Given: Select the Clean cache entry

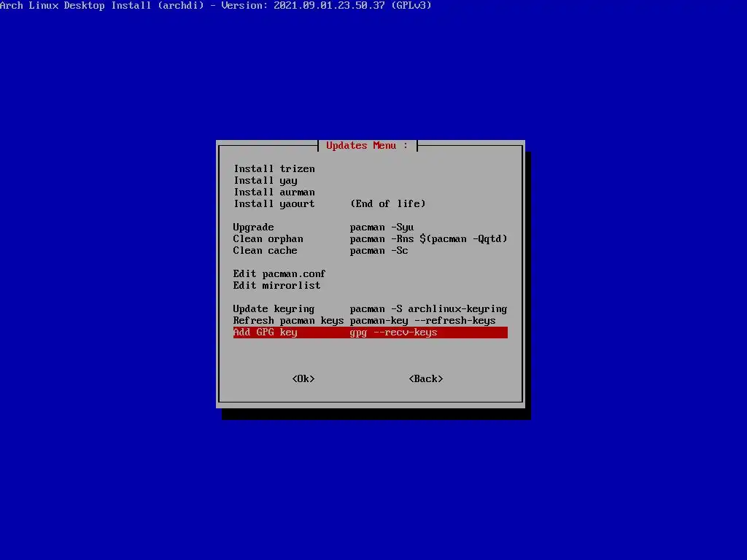Looking at the screenshot, I should click(265, 251).
